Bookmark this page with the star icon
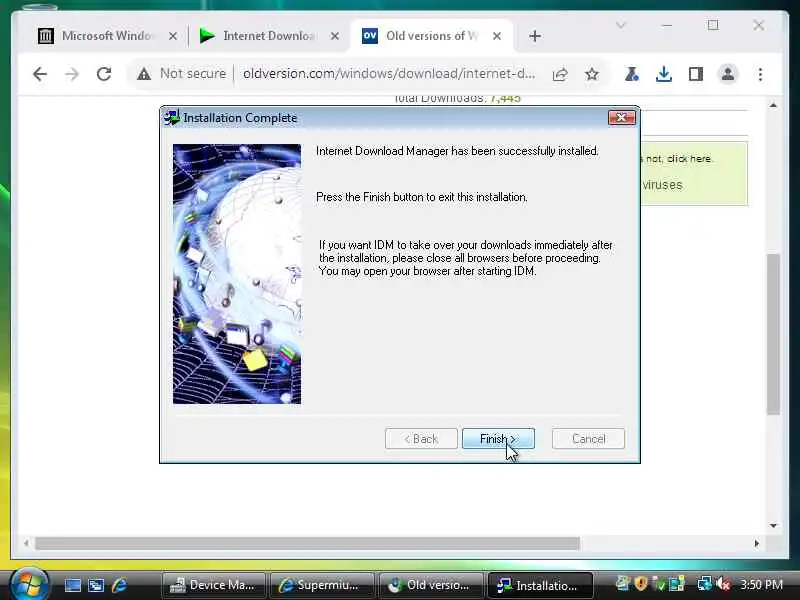800x600 pixels. click(592, 74)
